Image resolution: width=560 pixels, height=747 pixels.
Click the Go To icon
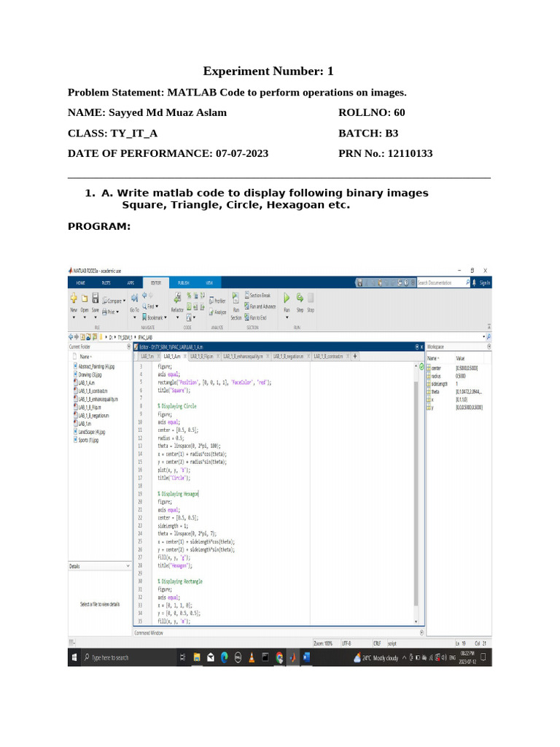pyautogui.click(x=134, y=298)
